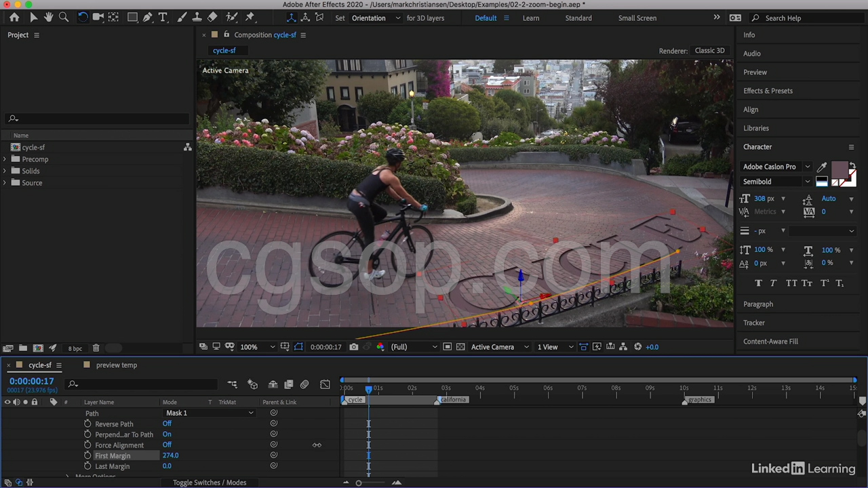Choose Local Axis mode icon

(291, 18)
